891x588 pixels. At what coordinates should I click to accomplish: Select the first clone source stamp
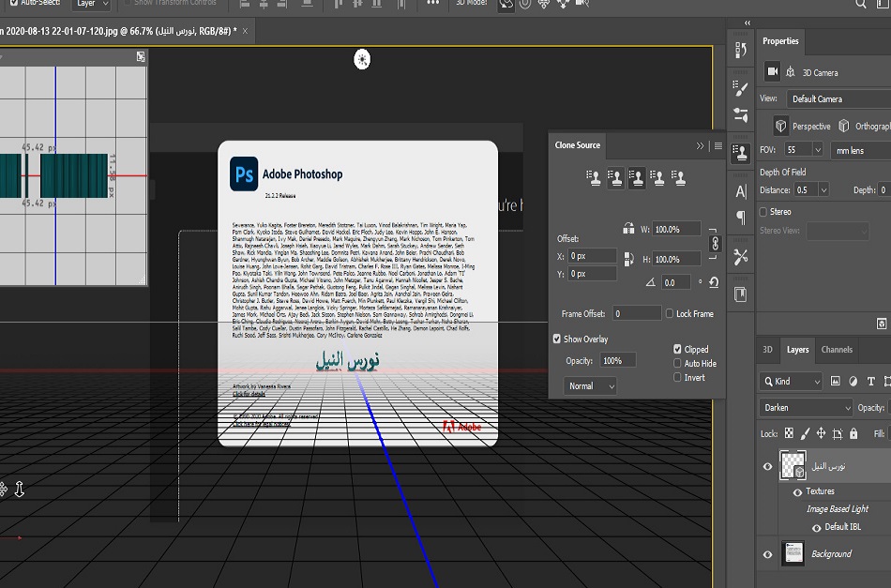pyautogui.click(x=593, y=177)
